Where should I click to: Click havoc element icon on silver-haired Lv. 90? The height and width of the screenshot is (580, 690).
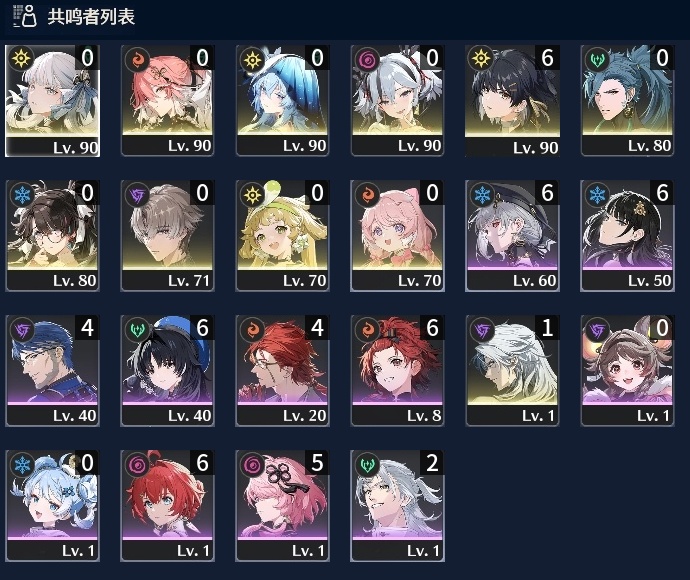[x=367, y=59]
